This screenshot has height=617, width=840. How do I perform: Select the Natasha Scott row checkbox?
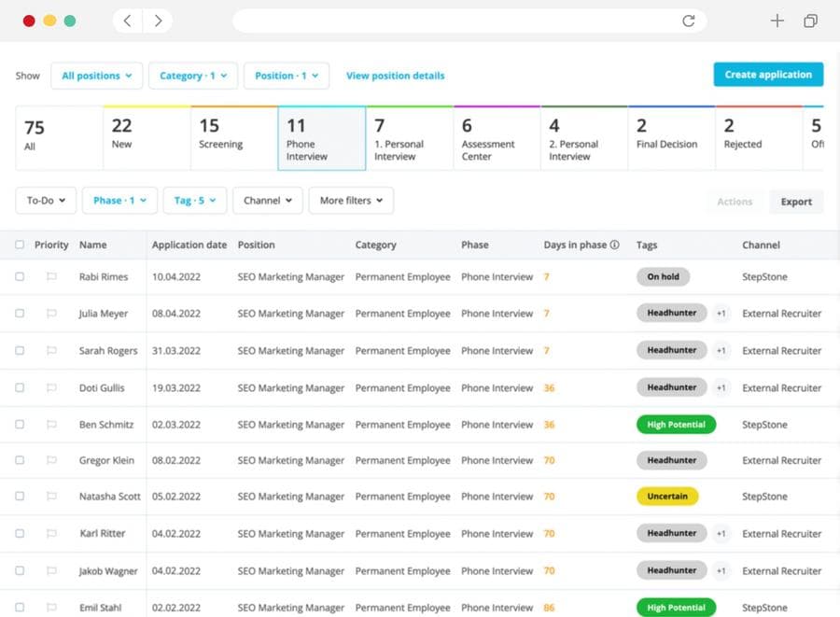[20, 496]
